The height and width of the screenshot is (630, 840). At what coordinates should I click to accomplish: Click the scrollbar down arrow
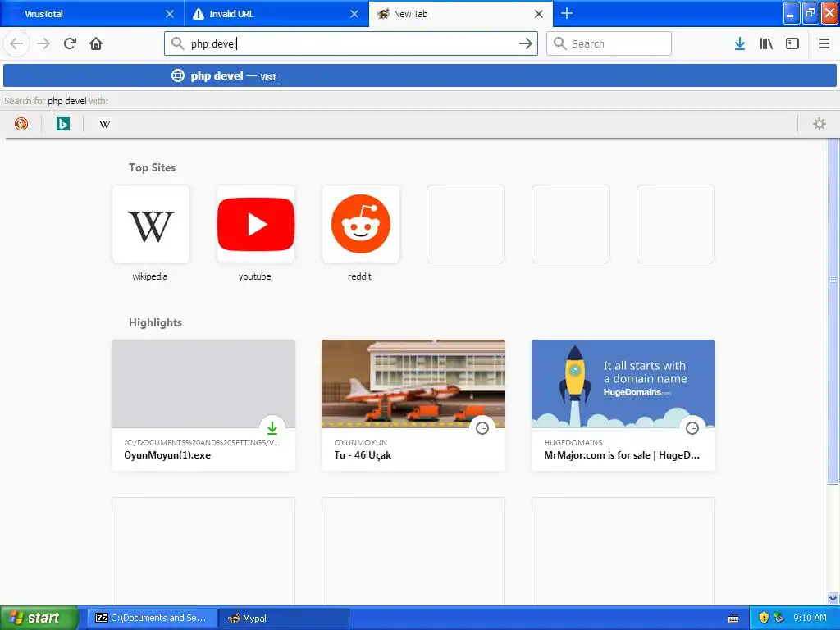[833, 598]
